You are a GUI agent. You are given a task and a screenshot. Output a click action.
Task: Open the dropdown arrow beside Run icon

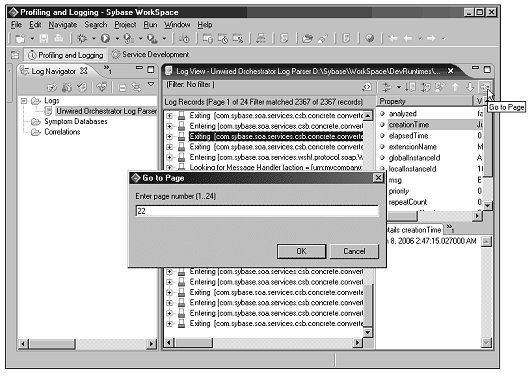tap(117, 39)
